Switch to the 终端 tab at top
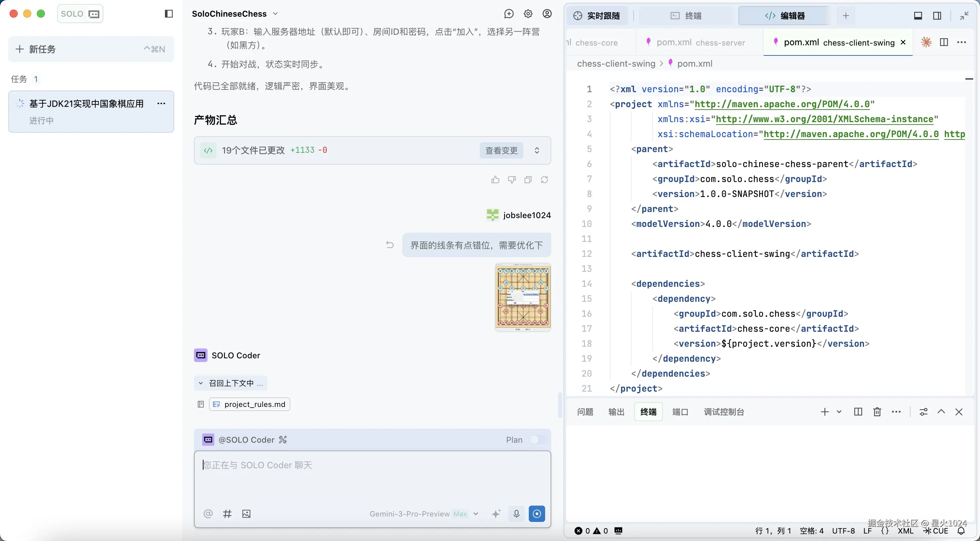 (x=686, y=16)
